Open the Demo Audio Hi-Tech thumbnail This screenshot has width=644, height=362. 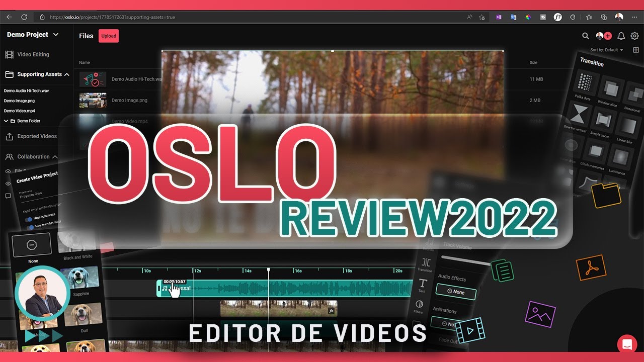93,79
